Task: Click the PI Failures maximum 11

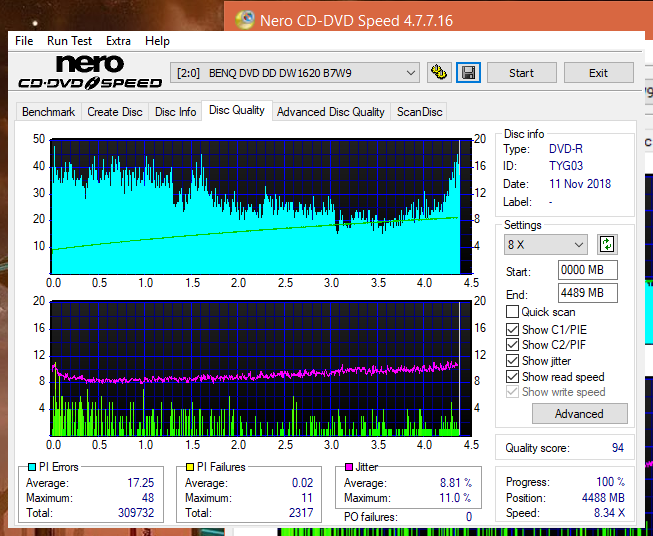Action: (307, 498)
